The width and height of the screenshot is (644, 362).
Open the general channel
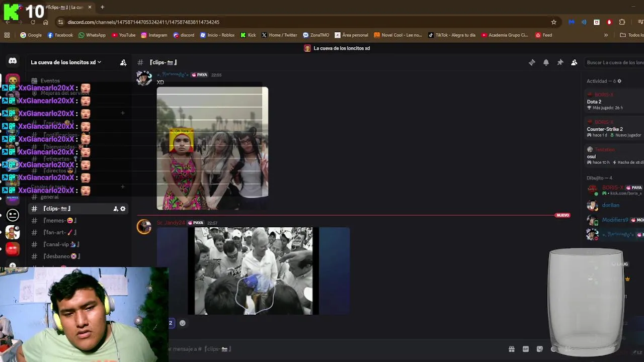(49, 197)
